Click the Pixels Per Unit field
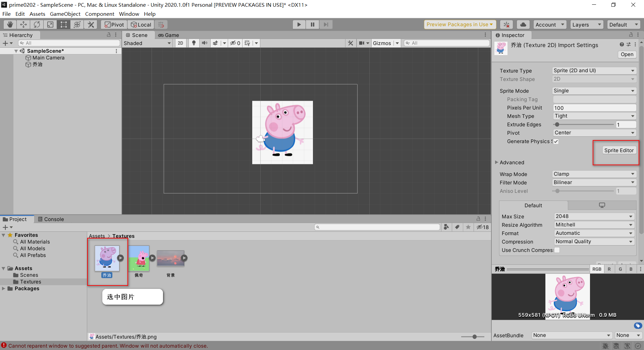Viewport: 644px width, 350px height. [595, 108]
